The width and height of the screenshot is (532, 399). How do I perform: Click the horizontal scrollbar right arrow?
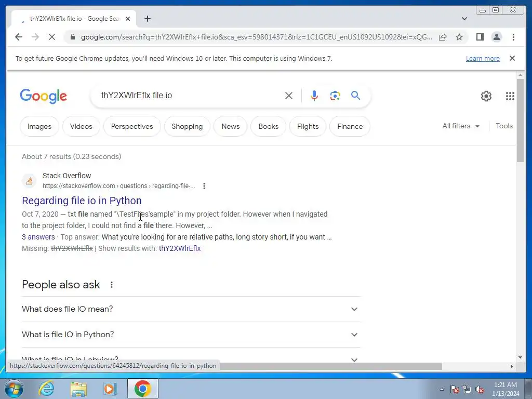tap(512, 366)
